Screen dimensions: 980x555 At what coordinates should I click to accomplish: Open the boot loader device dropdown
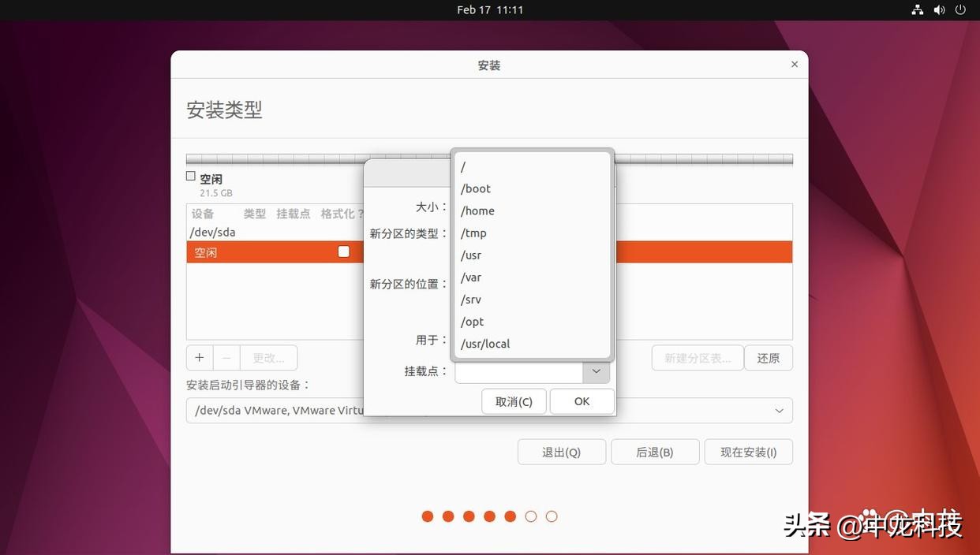780,409
